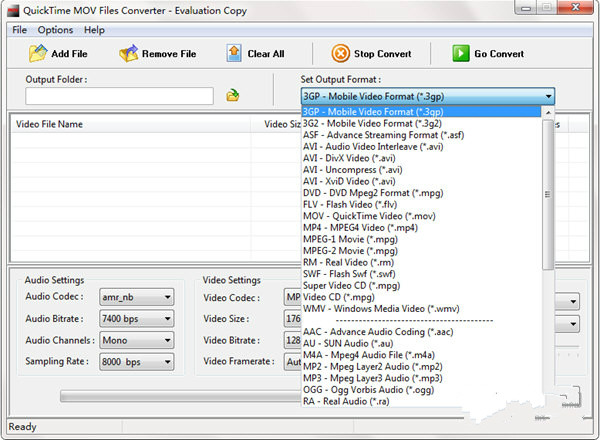The width and height of the screenshot is (600, 440).
Task: Click the format list scroll up arrow
Action: point(548,112)
